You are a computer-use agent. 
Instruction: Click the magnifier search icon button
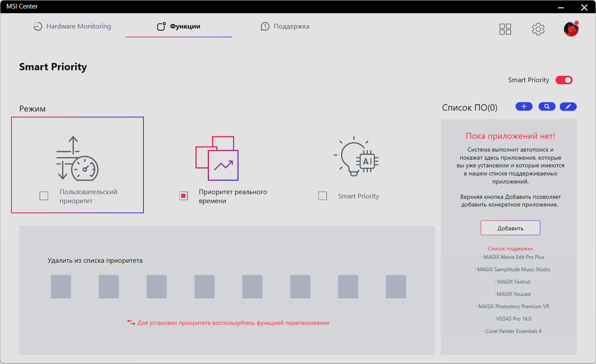tap(547, 106)
